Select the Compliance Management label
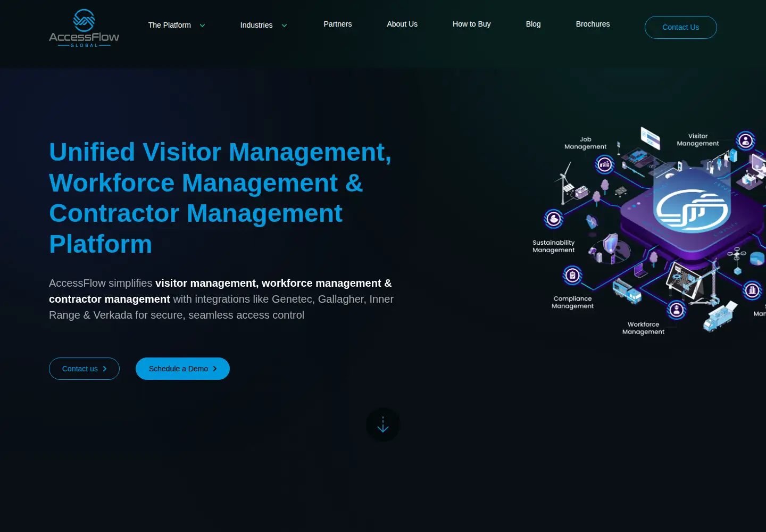Screen dimensions: 766x532 pyautogui.click(x=572, y=302)
